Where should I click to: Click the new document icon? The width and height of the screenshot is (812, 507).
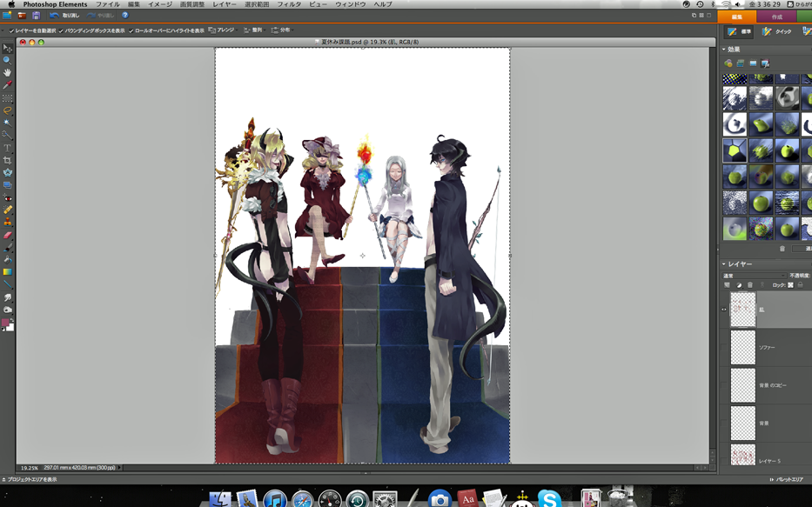click(7, 16)
